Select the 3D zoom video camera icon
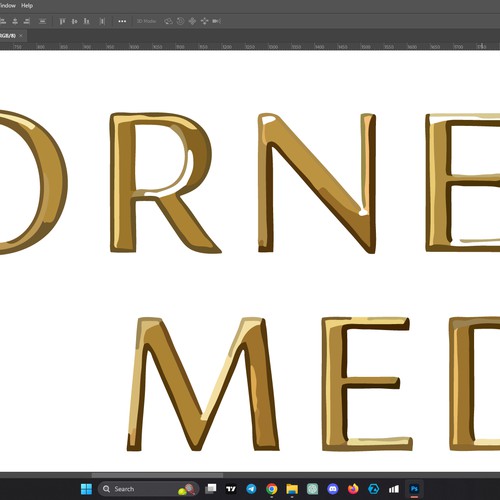 click(216, 21)
